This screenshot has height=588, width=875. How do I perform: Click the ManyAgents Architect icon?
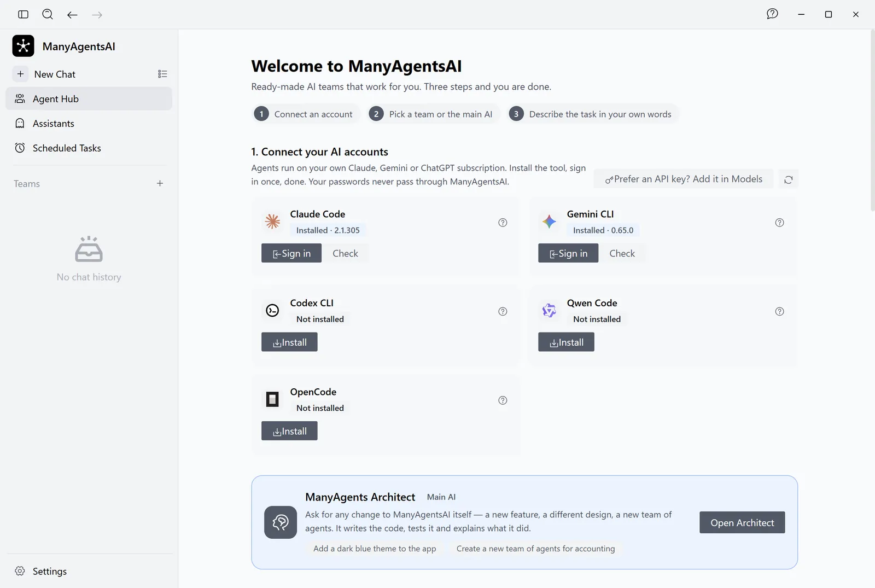[281, 522]
